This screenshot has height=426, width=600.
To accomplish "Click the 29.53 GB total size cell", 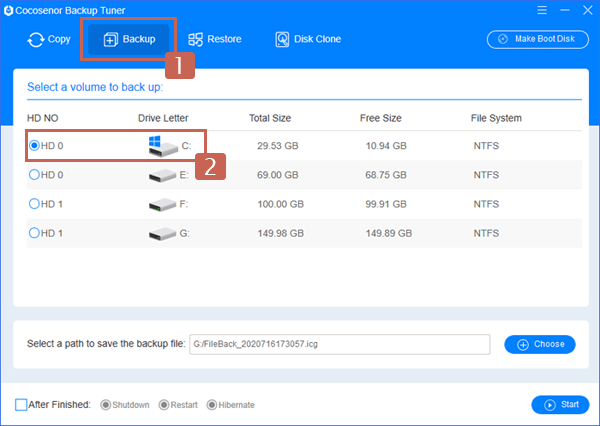I will tap(277, 146).
